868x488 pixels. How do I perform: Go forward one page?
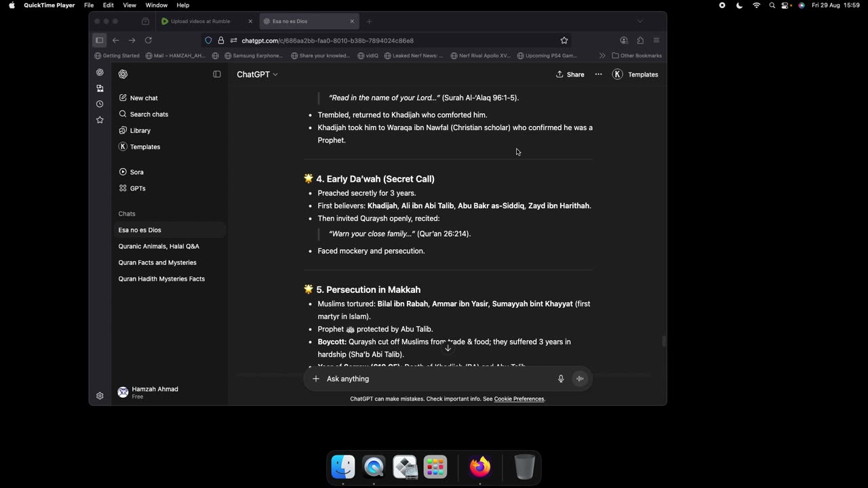point(132,40)
